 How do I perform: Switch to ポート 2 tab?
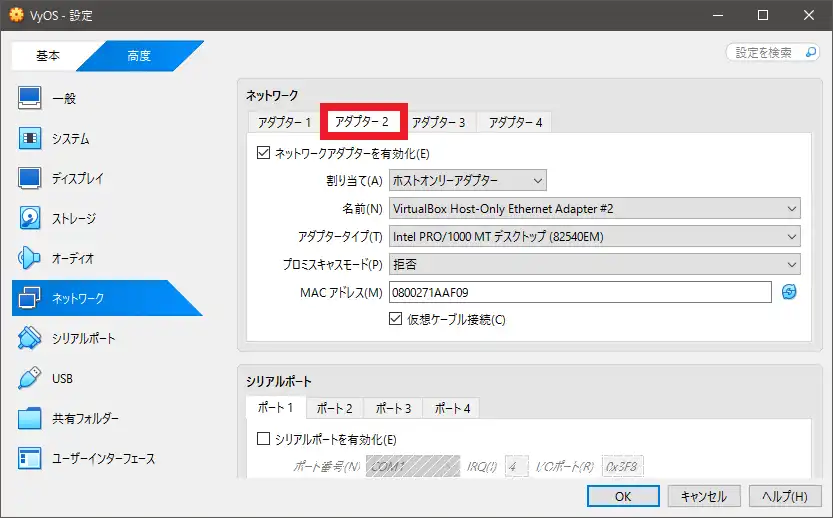click(x=335, y=409)
